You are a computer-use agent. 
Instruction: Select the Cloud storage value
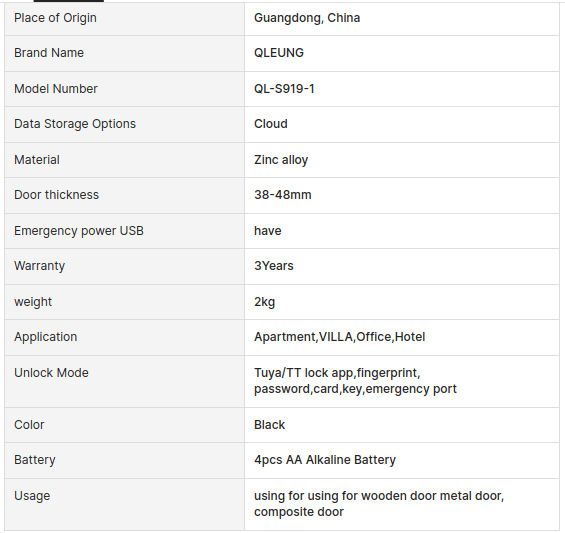click(271, 124)
